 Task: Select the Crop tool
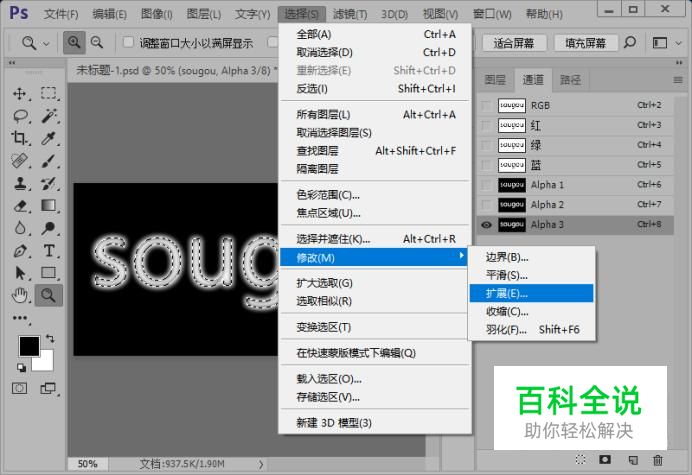(x=19, y=138)
